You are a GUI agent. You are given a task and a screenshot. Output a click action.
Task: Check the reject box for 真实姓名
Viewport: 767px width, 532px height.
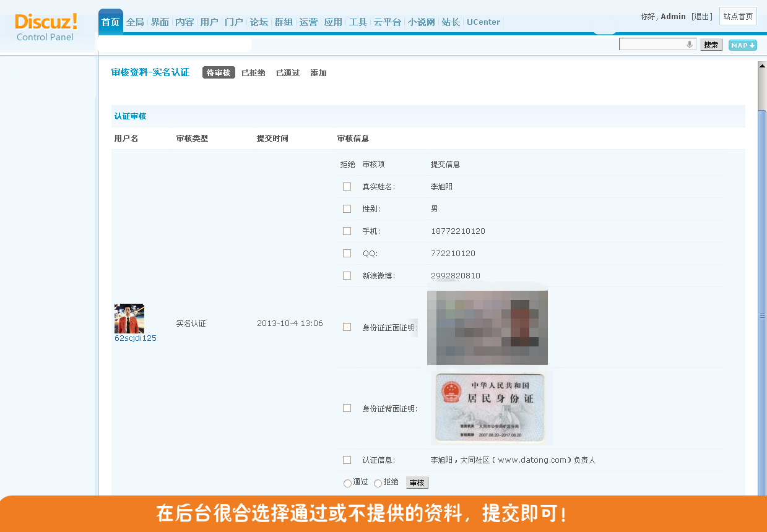[347, 187]
